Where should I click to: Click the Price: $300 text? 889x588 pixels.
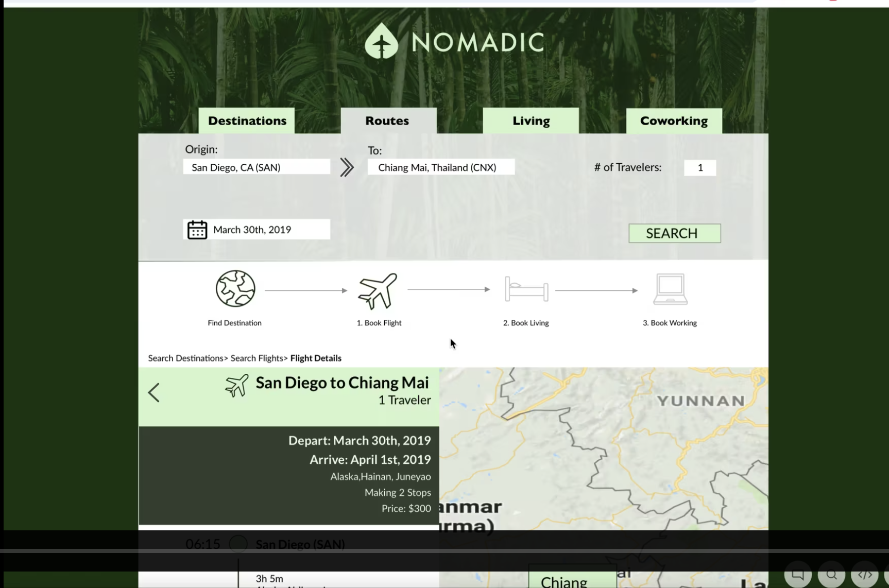(x=406, y=509)
